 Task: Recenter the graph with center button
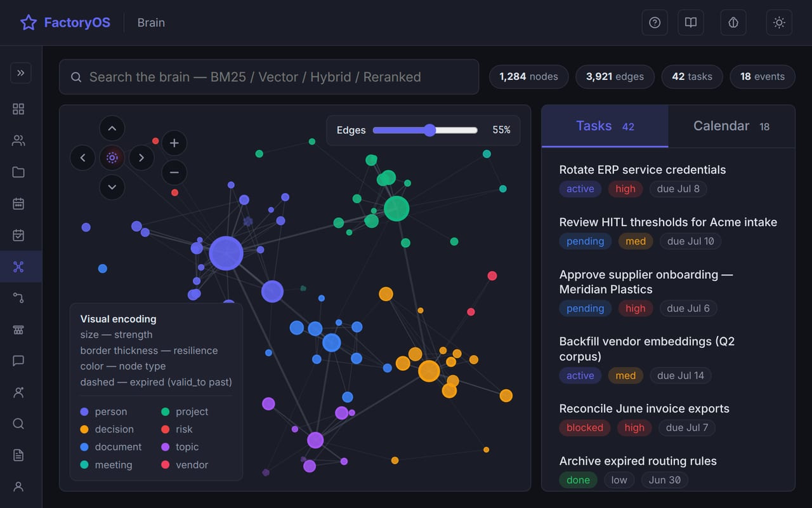[112, 157]
